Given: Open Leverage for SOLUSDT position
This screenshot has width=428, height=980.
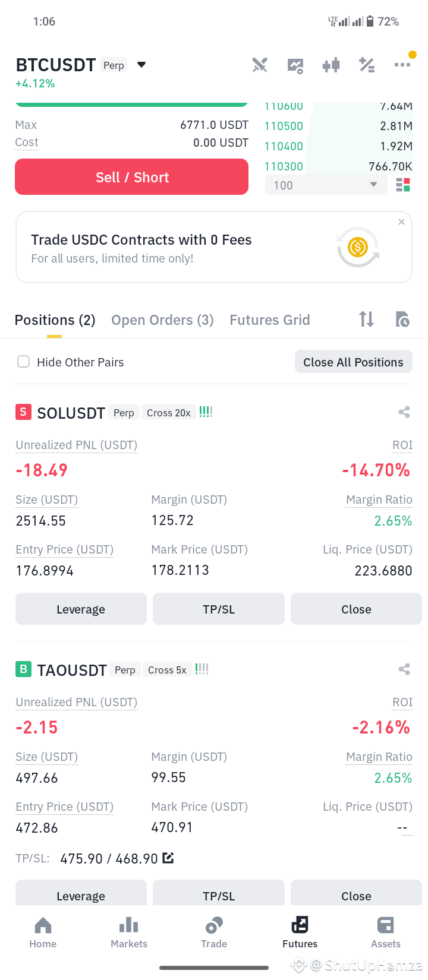Looking at the screenshot, I should click(x=81, y=609).
